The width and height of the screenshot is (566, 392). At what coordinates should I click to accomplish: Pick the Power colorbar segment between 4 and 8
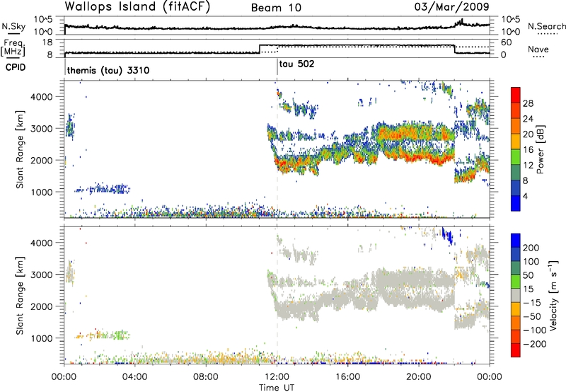tap(516, 188)
